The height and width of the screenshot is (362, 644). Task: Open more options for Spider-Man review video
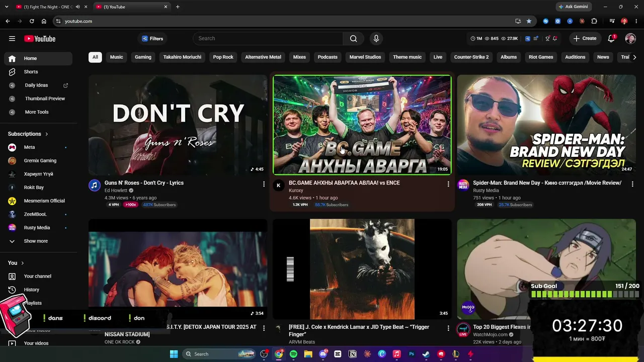coord(632,184)
